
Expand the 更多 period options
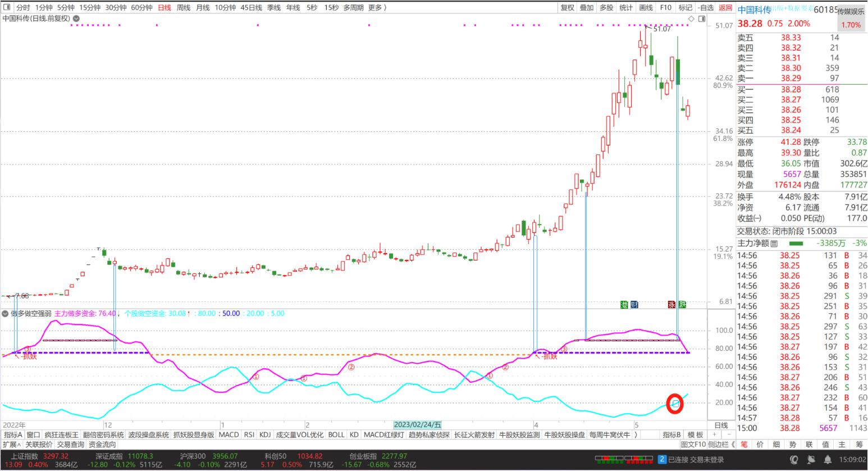coord(376,7)
